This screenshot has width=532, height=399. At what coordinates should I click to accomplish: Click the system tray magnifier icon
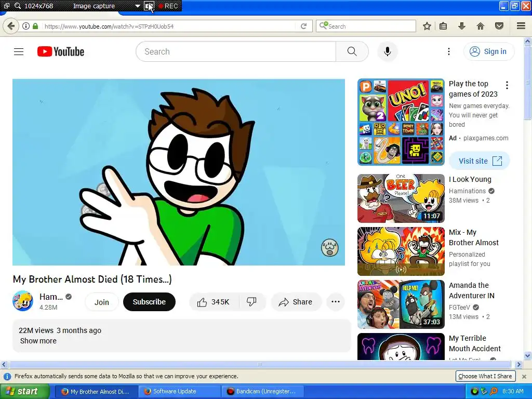(494, 392)
